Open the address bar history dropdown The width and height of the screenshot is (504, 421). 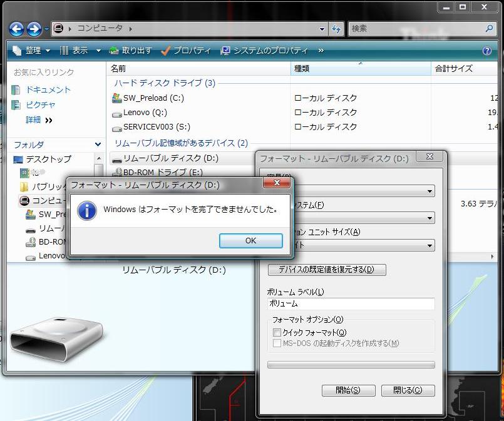click(x=322, y=29)
